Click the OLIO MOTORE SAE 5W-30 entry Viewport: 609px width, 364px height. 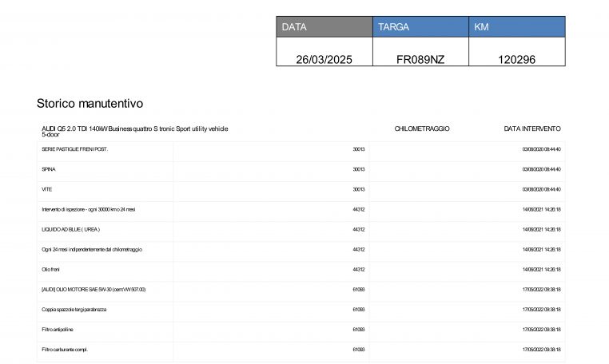tap(93, 289)
